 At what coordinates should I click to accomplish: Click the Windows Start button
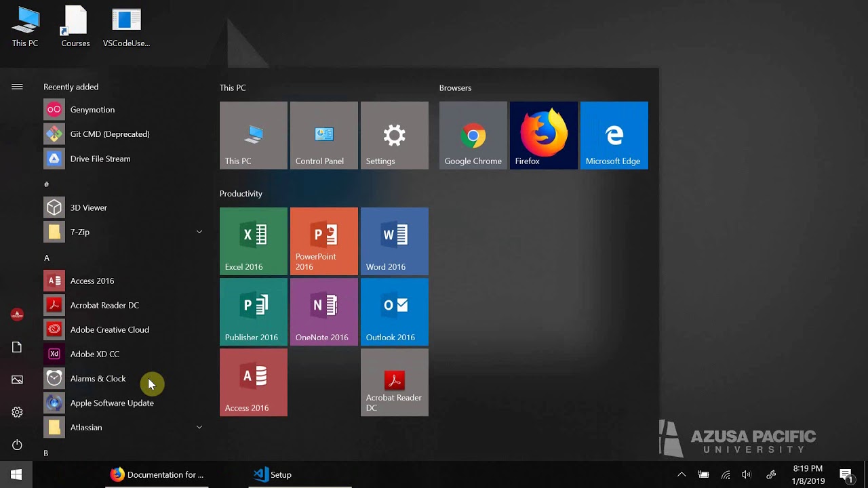[16, 474]
